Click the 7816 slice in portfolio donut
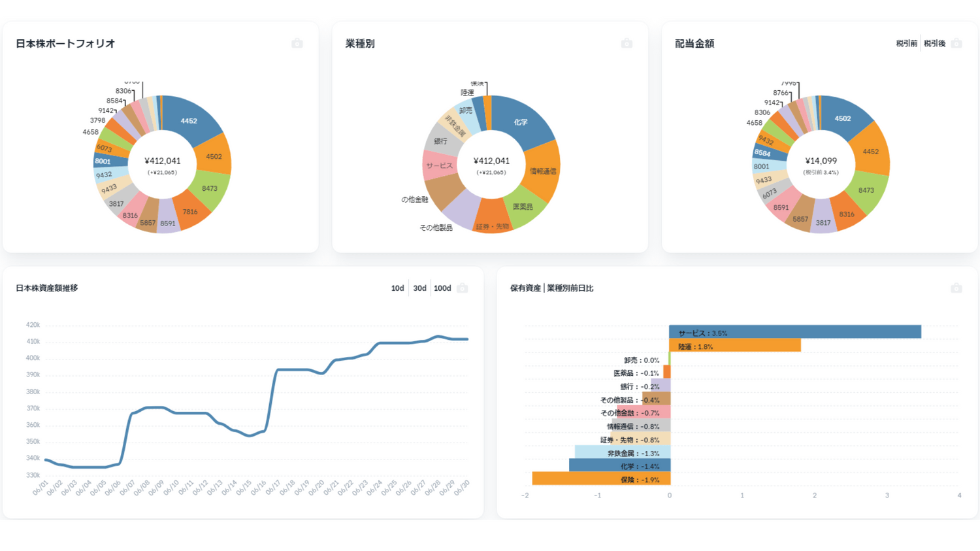 point(191,210)
